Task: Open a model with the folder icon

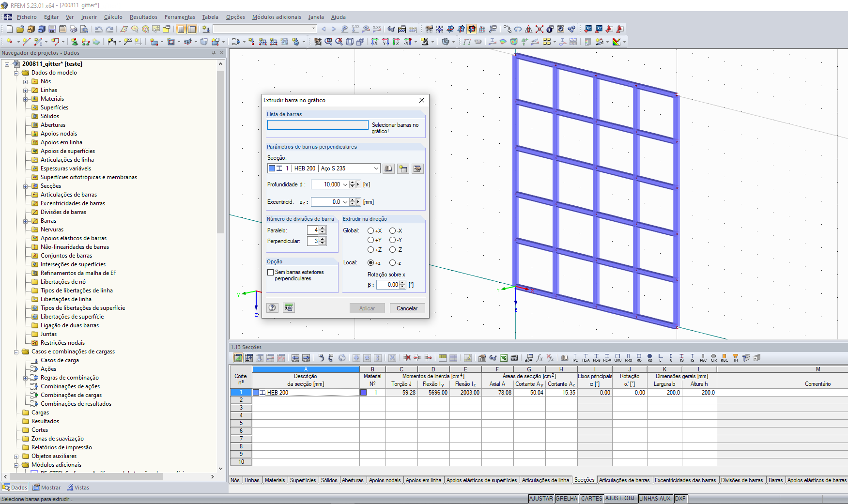Action: click(20, 29)
